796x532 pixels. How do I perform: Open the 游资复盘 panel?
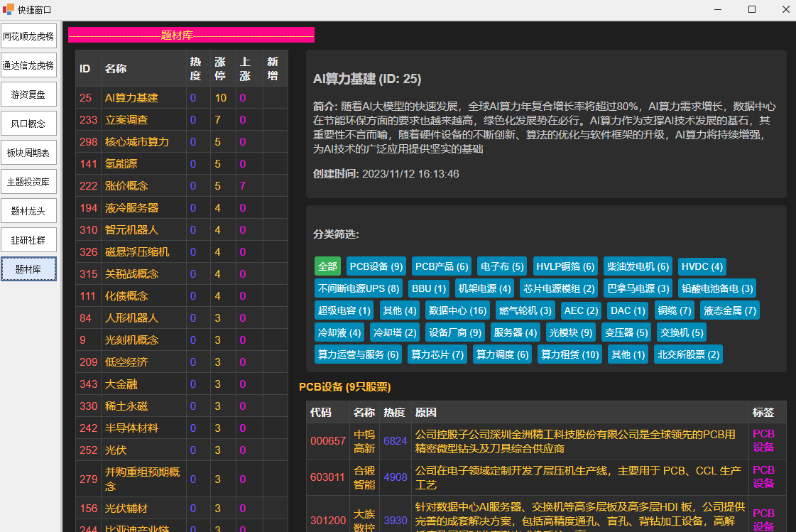click(x=28, y=94)
